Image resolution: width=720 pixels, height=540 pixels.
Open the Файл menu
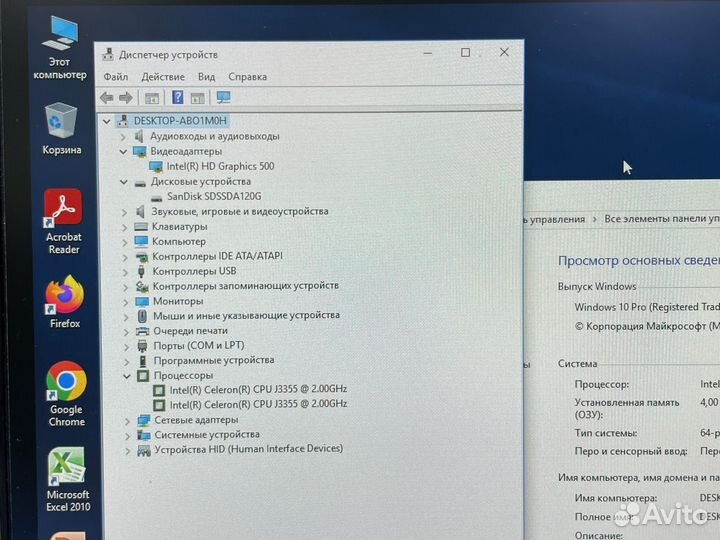tap(116, 77)
